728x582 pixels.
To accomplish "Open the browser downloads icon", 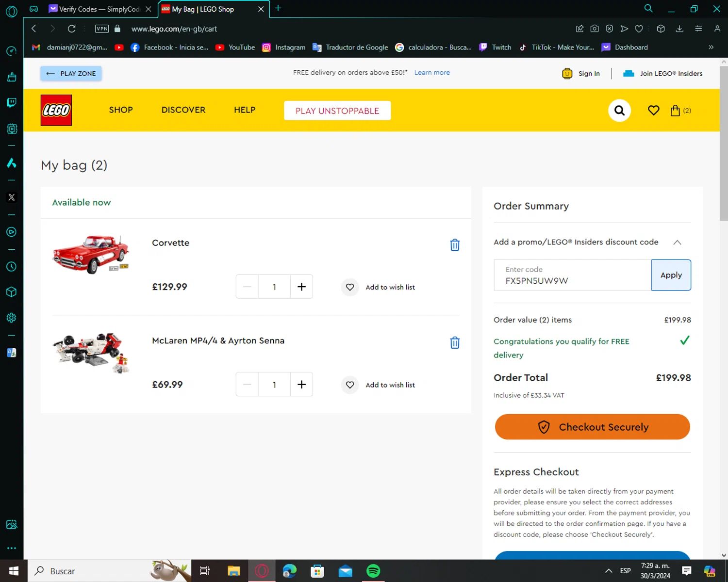I will pyautogui.click(x=679, y=29).
